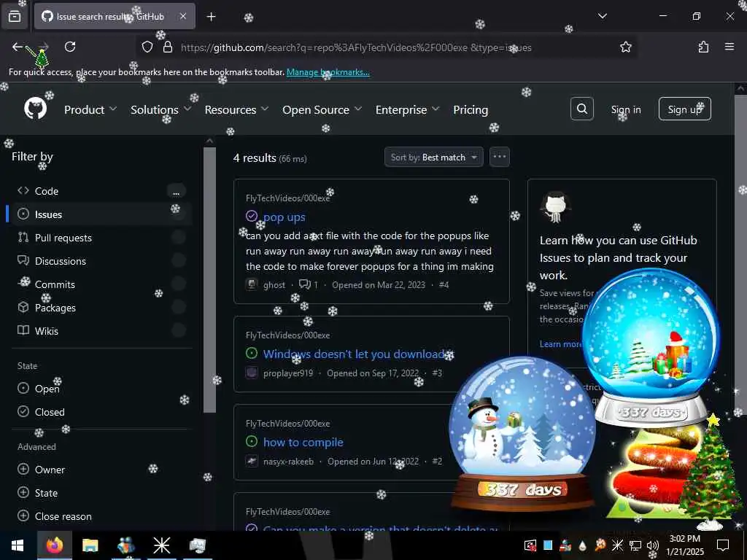Click the GitHub octocat logo
747x560 pixels.
[36, 109]
